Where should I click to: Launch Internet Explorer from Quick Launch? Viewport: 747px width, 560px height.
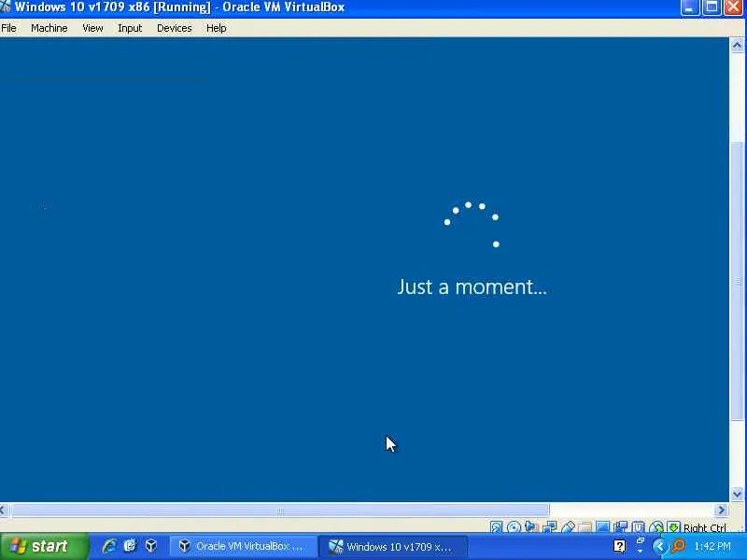tap(109, 546)
